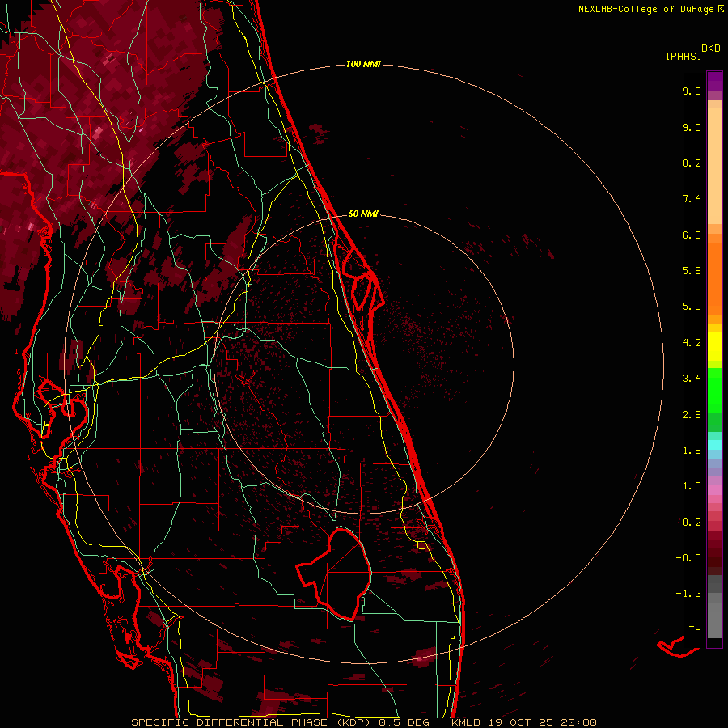
Task: Select the 1.8 value on the scale
Action: [x=692, y=451]
